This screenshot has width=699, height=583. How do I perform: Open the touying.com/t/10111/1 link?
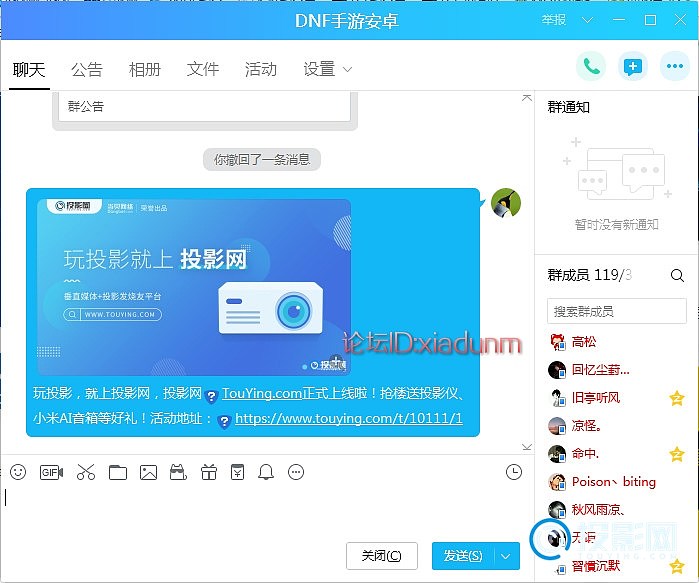click(x=349, y=418)
